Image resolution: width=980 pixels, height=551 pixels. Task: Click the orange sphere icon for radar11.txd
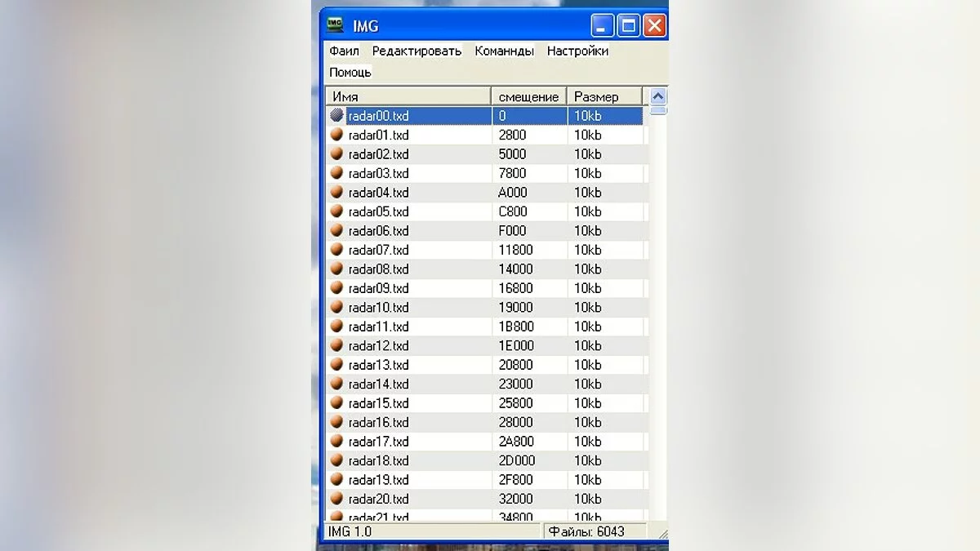tap(336, 327)
